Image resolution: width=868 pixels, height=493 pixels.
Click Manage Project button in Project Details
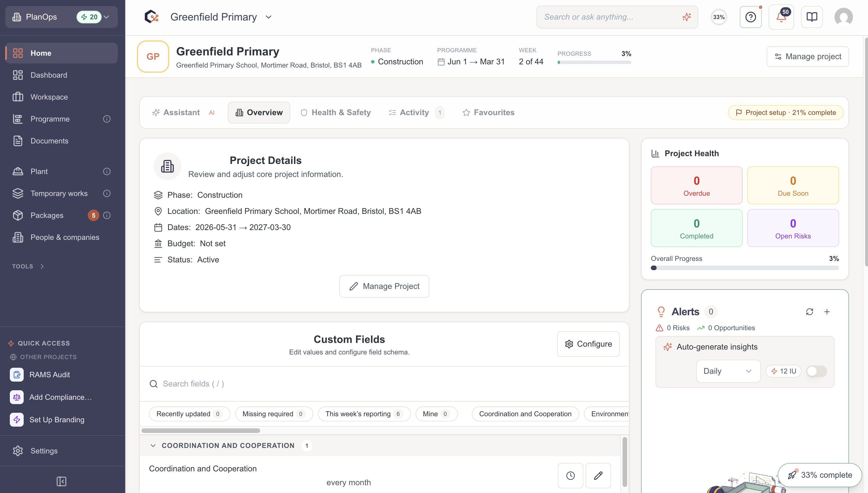(x=384, y=286)
